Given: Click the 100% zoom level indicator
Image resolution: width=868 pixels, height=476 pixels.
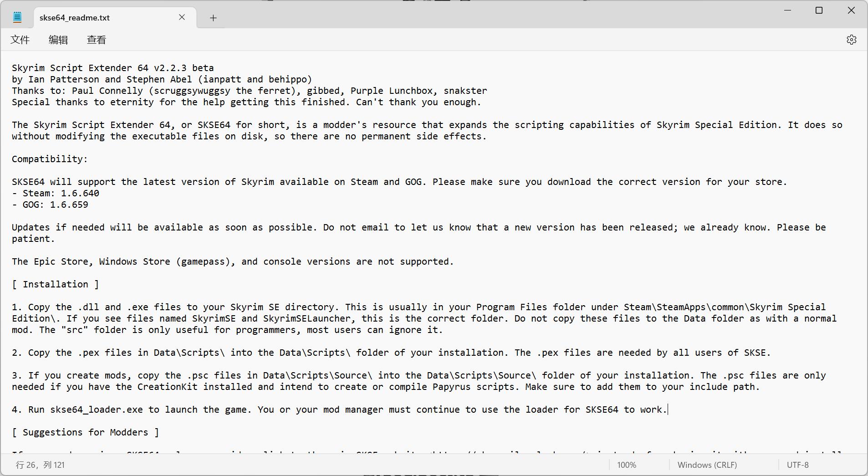Looking at the screenshot, I should point(627,465).
